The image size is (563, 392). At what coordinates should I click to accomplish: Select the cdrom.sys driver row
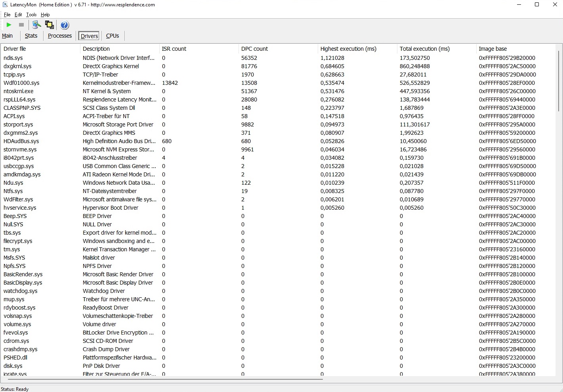278,341
